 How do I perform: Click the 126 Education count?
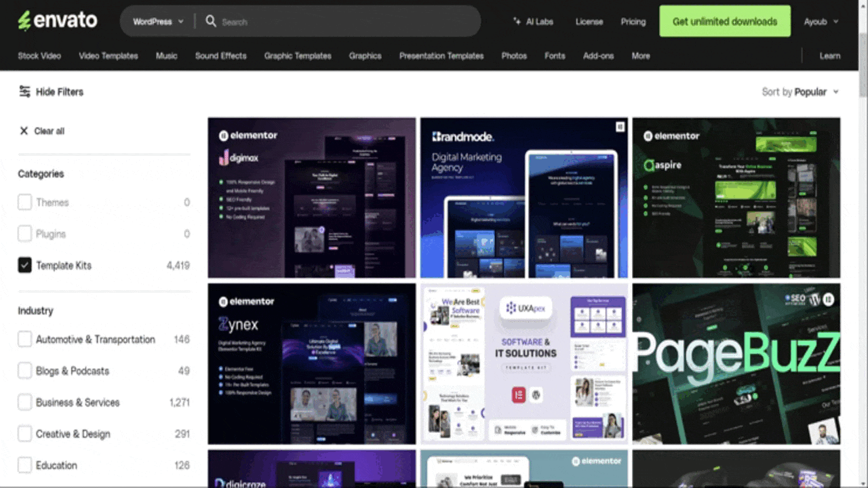pos(182,466)
